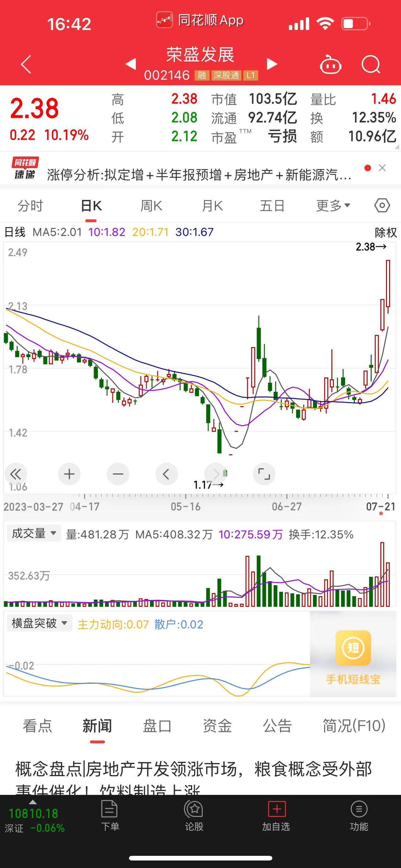401x868 pixels.
Task: Open fullscreen chart with expand icon
Action: coord(264,474)
